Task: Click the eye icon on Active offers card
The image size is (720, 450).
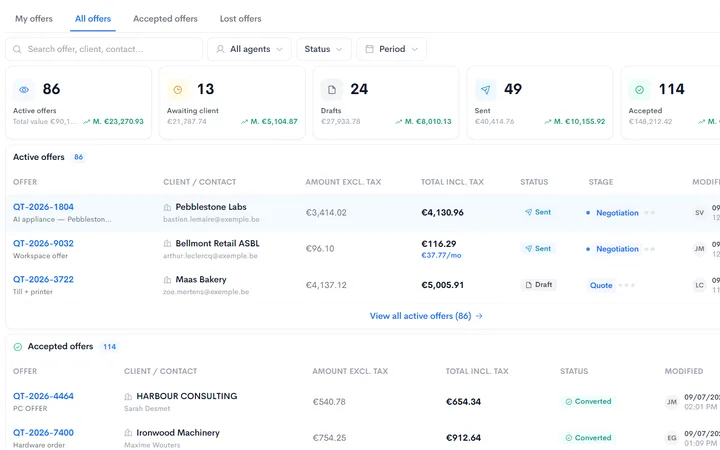Action: [24, 90]
